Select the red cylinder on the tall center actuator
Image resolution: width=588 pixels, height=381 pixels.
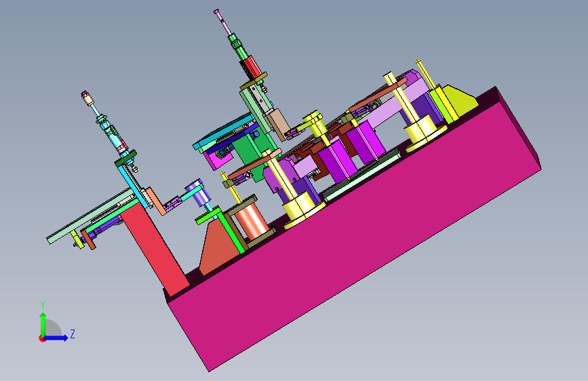[x=252, y=68]
